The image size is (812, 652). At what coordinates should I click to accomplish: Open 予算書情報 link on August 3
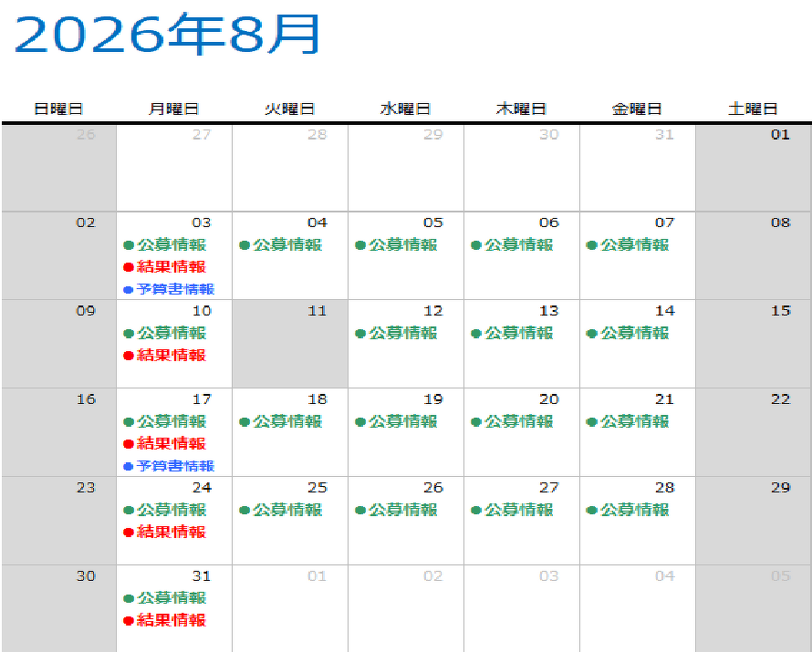pyautogui.click(x=175, y=289)
